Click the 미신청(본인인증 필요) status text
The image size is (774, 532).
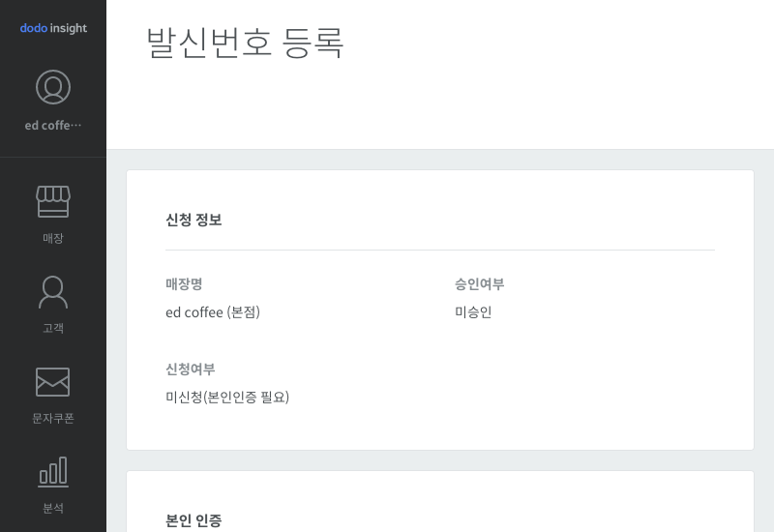(x=227, y=398)
